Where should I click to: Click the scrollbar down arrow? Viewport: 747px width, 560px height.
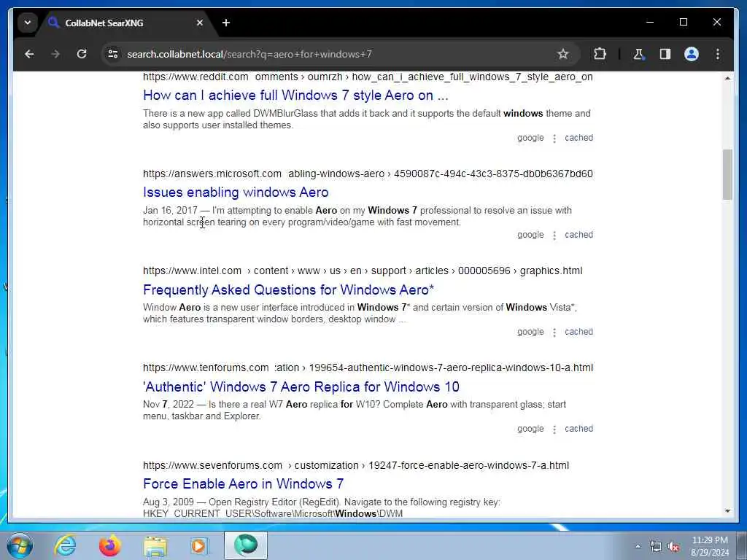pos(727,511)
